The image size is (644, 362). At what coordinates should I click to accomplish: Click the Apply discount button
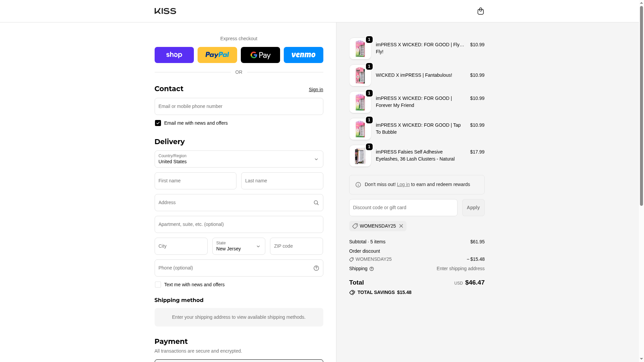(x=473, y=207)
